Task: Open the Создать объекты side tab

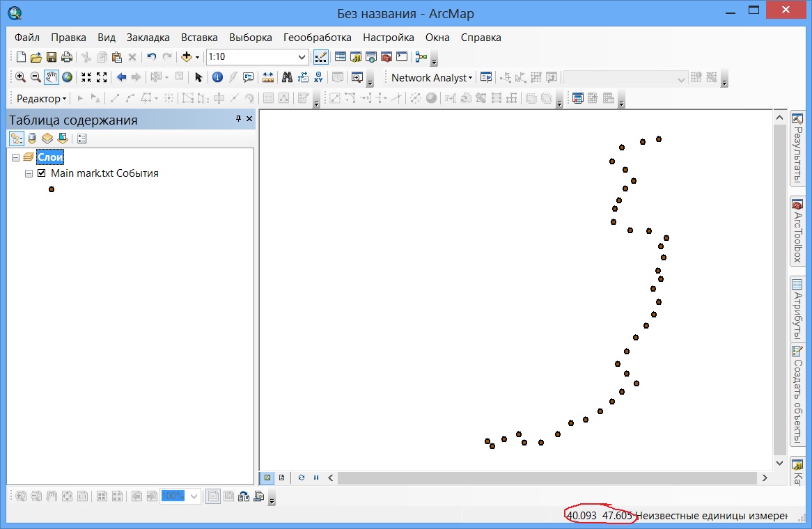Action: pyautogui.click(x=797, y=395)
